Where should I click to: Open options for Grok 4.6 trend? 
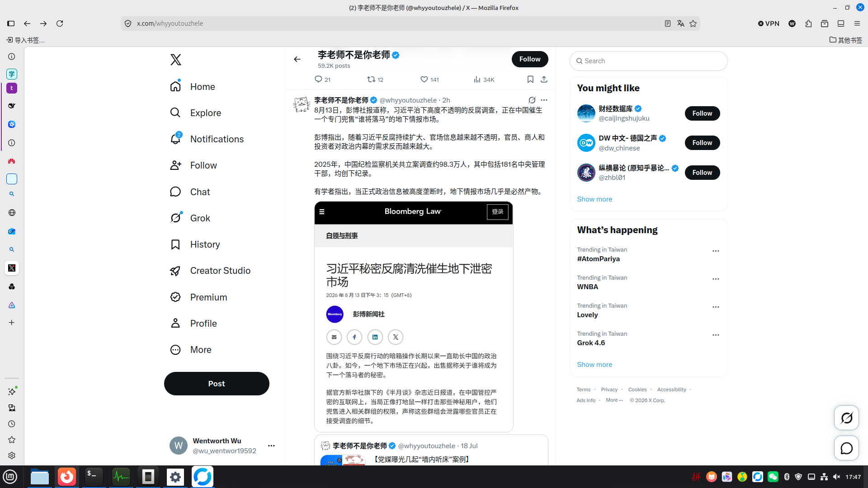716,335
